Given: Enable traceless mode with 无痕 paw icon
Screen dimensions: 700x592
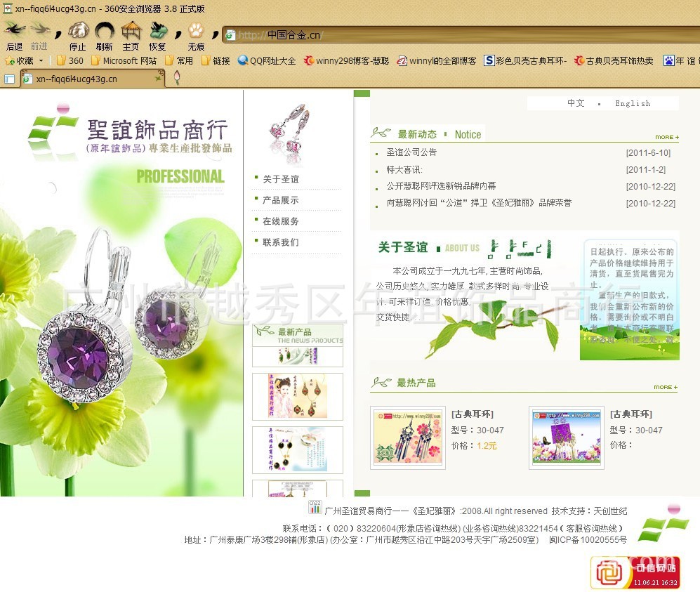Looking at the screenshot, I should coord(196,32).
